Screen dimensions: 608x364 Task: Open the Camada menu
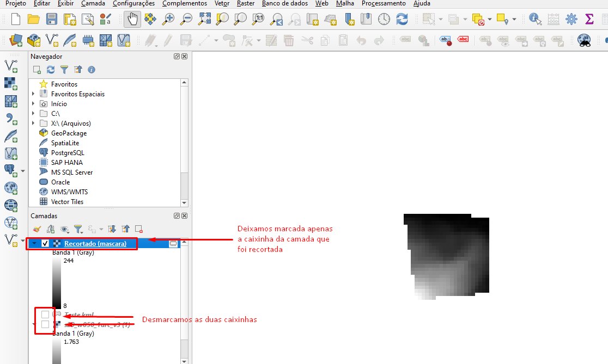click(93, 3)
